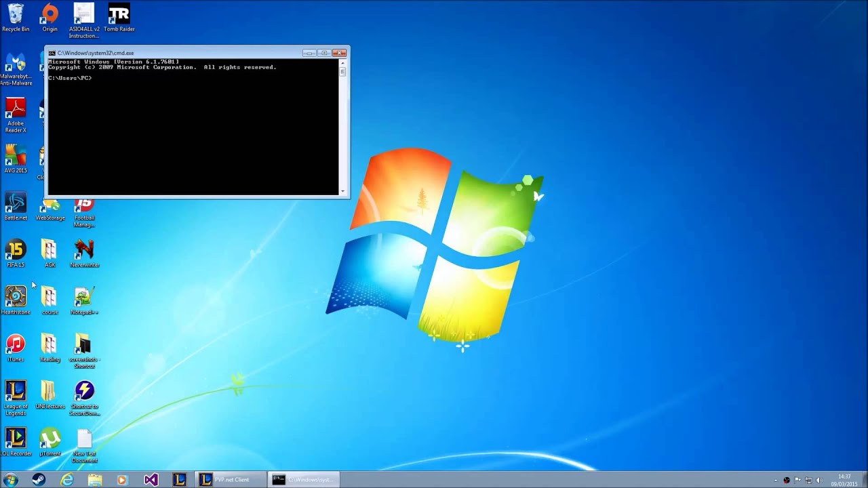
Task: Open Windows Media Player from taskbar
Action: (122, 480)
